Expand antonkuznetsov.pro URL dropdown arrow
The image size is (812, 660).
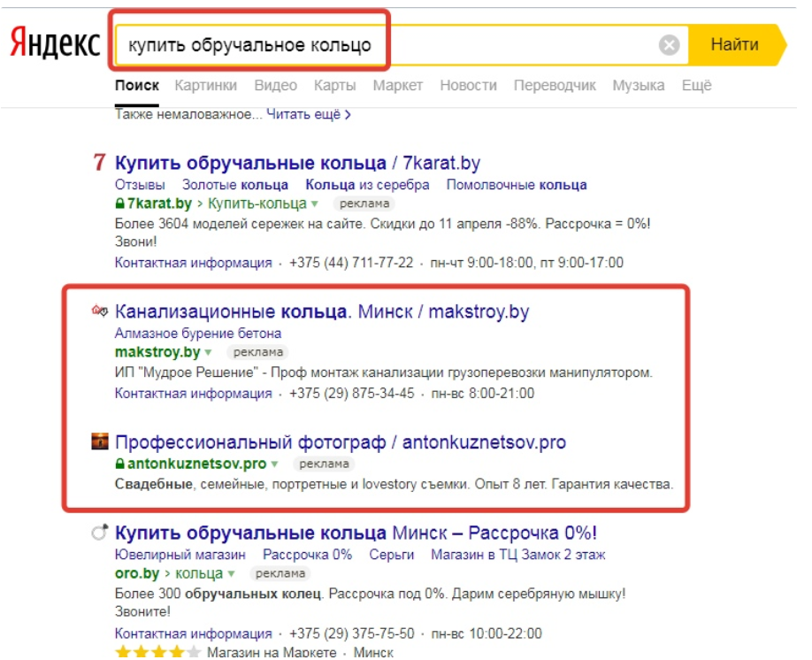click(x=274, y=464)
